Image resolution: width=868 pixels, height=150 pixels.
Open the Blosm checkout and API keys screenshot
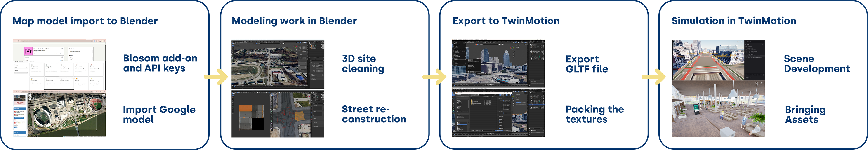[59, 64]
